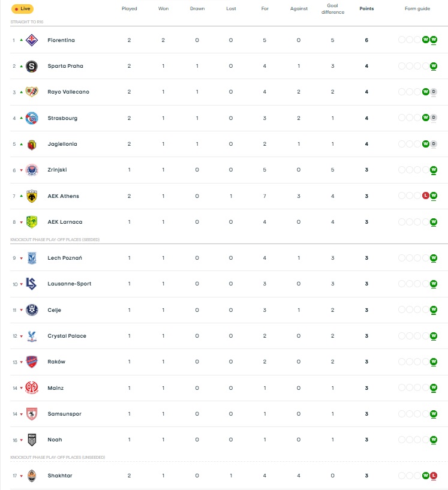The width and height of the screenshot is (448, 490).
Task: Click the Crystal Palace club badge
Action: [x=32, y=336]
